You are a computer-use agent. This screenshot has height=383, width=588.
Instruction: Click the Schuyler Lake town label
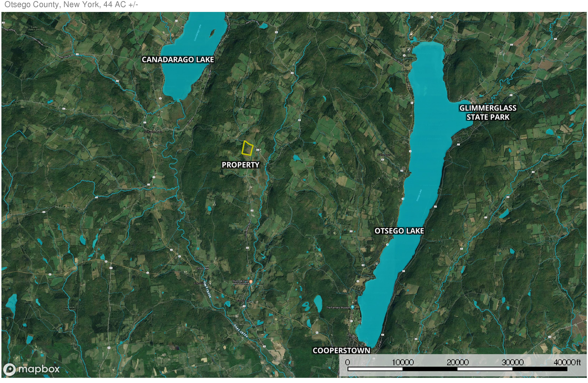coord(153,132)
